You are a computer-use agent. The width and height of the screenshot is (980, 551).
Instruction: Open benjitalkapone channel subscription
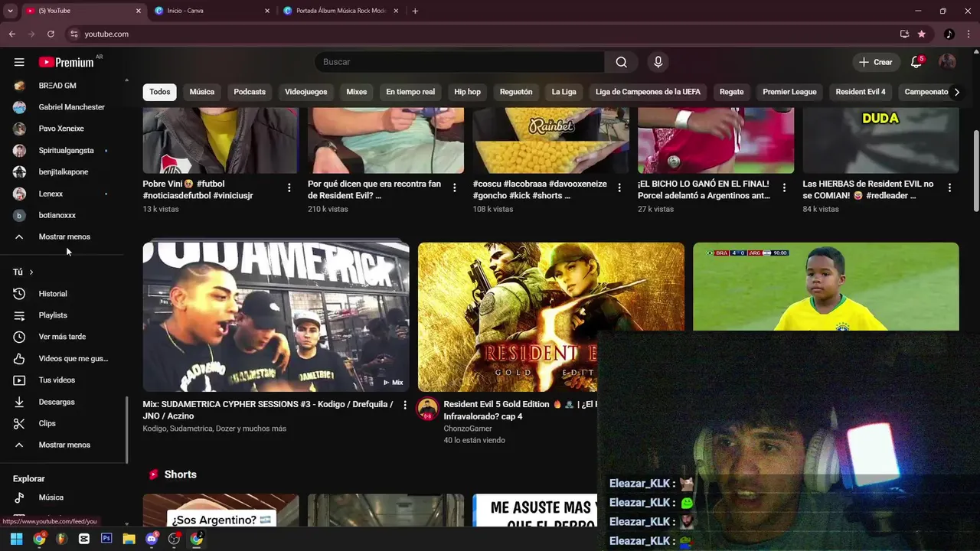tap(63, 172)
